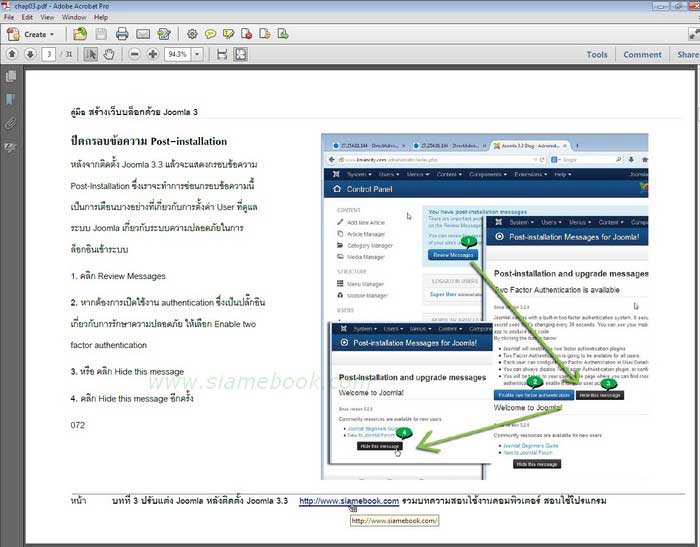Activate the Select tool arrow cursor

click(x=91, y=54)
